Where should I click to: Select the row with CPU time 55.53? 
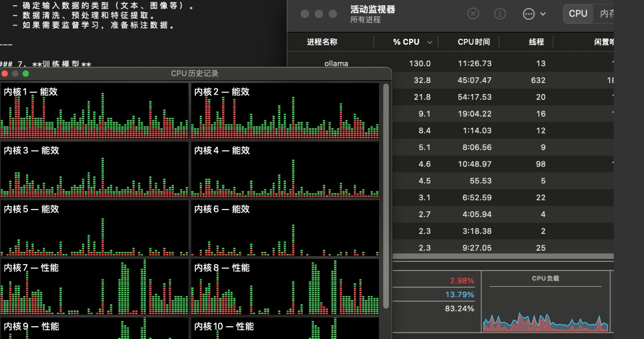click(x=503, y=181)
